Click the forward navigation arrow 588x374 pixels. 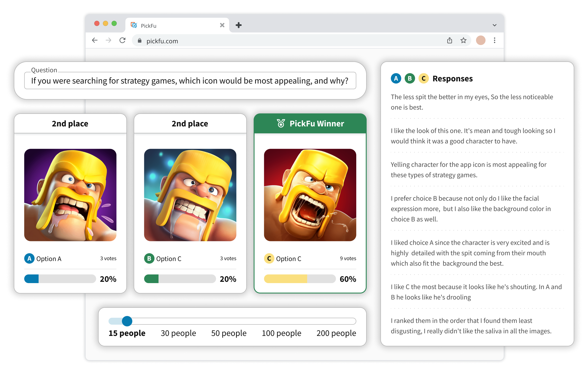click(109, 40)
